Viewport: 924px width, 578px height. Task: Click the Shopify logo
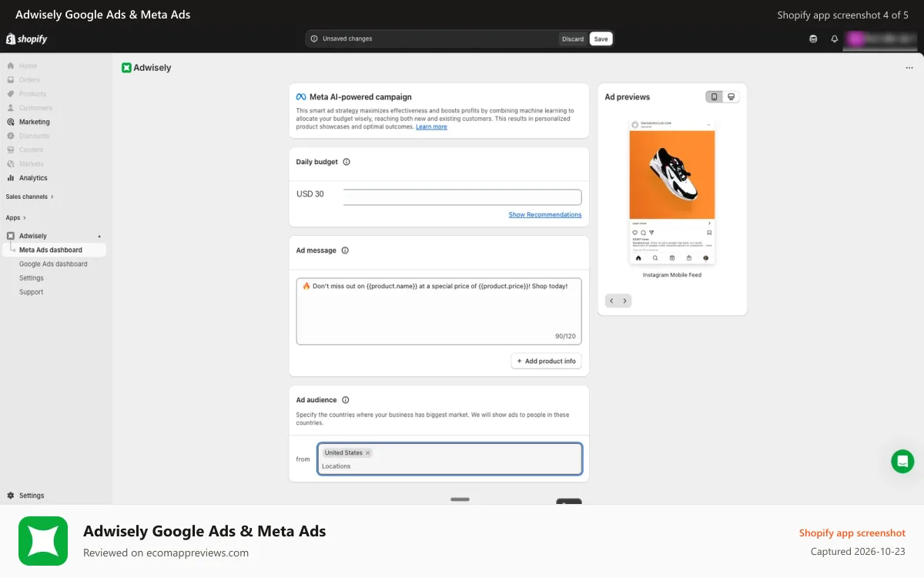coord(27,39)
